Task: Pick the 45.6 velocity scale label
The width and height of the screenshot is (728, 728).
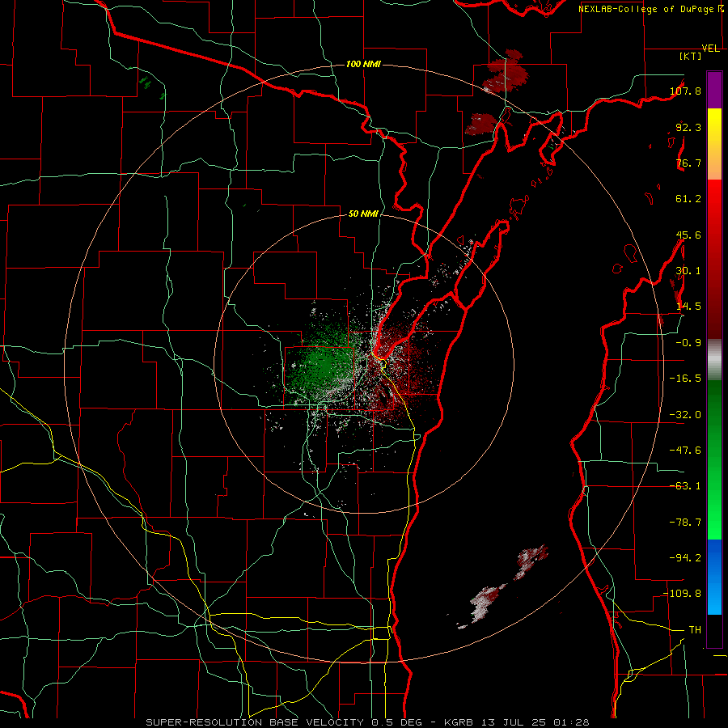Action: coord(688,235)
